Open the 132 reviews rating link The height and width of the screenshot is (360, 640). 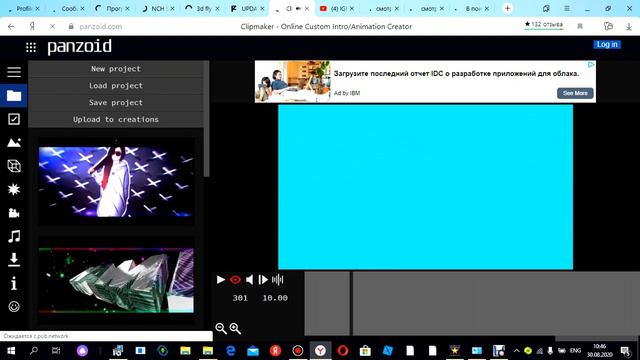coord(544,24)
